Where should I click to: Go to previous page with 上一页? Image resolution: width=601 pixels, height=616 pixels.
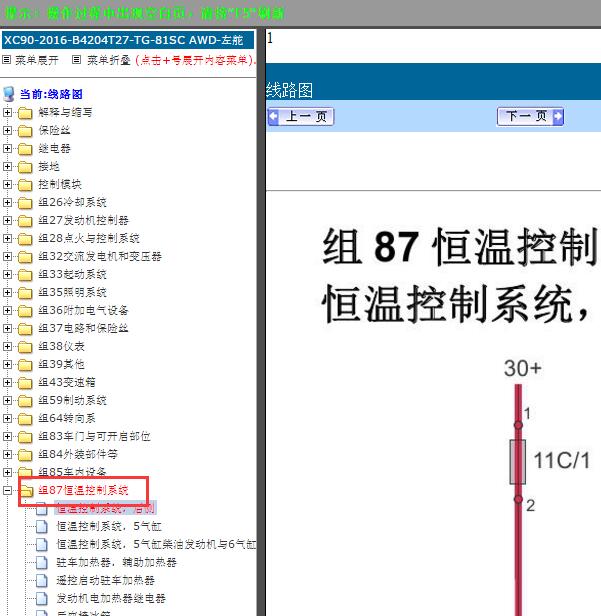301,117
